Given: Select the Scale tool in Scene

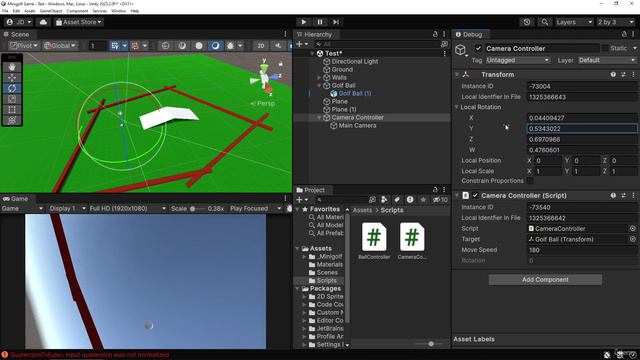Looking at the screenshot, I should [x=12, y=99].
